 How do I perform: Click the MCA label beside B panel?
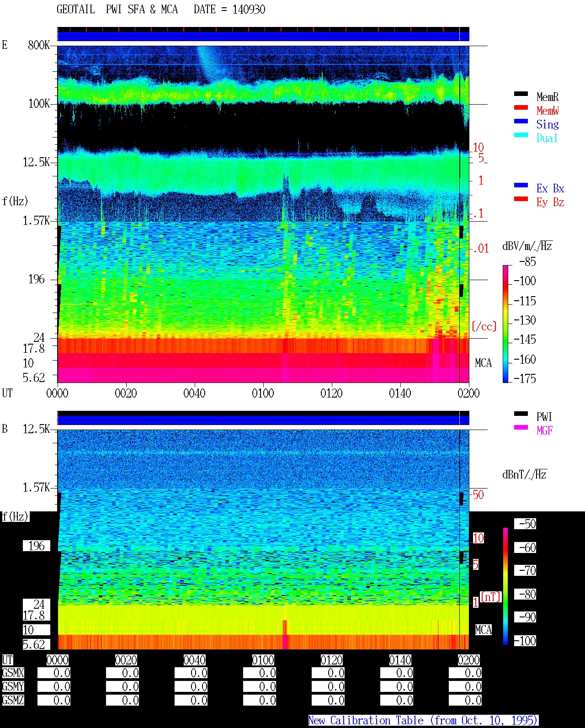pos(483,630)
